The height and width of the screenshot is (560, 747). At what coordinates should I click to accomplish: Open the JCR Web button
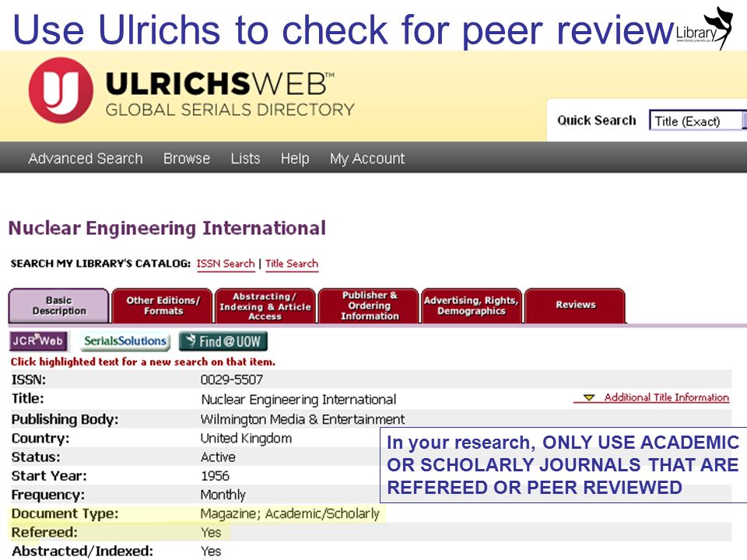(x=39, y=341)
